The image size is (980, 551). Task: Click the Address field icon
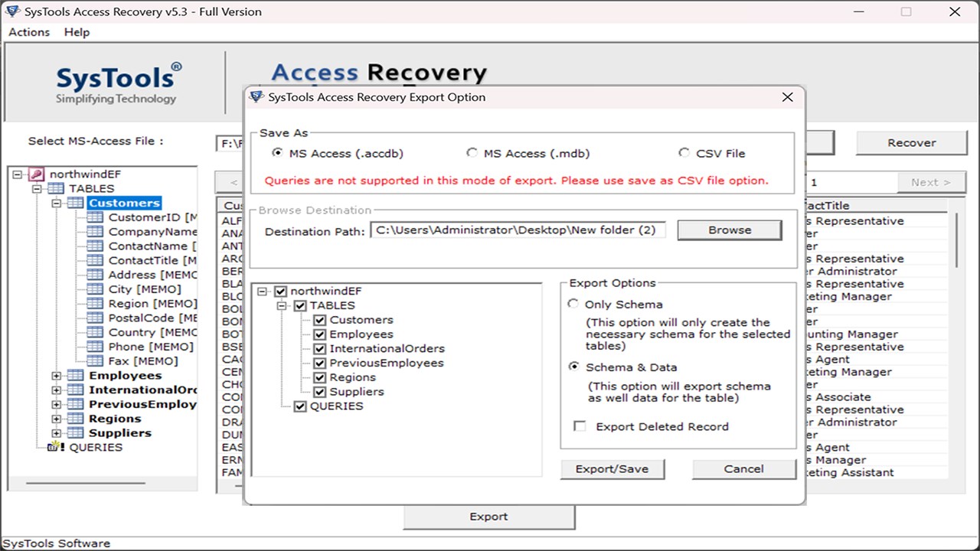(x=95, y=274)
